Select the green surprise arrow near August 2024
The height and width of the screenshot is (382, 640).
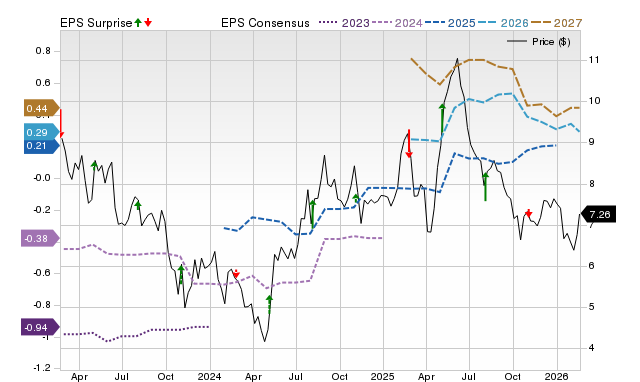313,214
